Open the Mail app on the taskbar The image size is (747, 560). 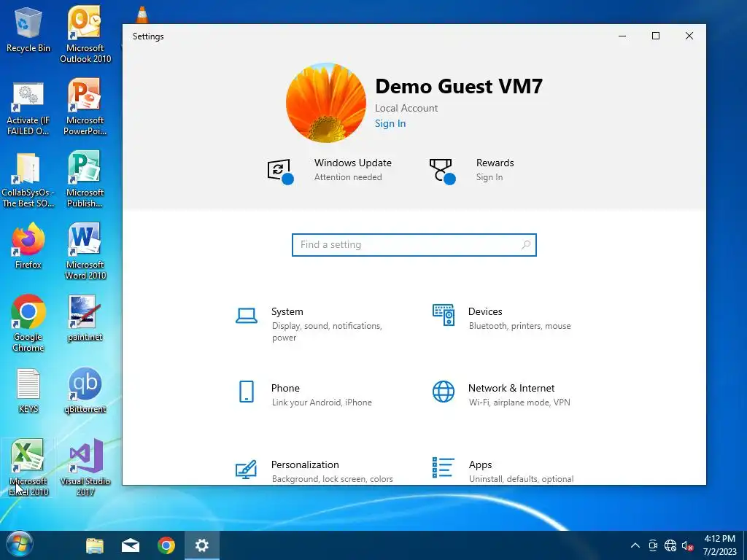131,545
